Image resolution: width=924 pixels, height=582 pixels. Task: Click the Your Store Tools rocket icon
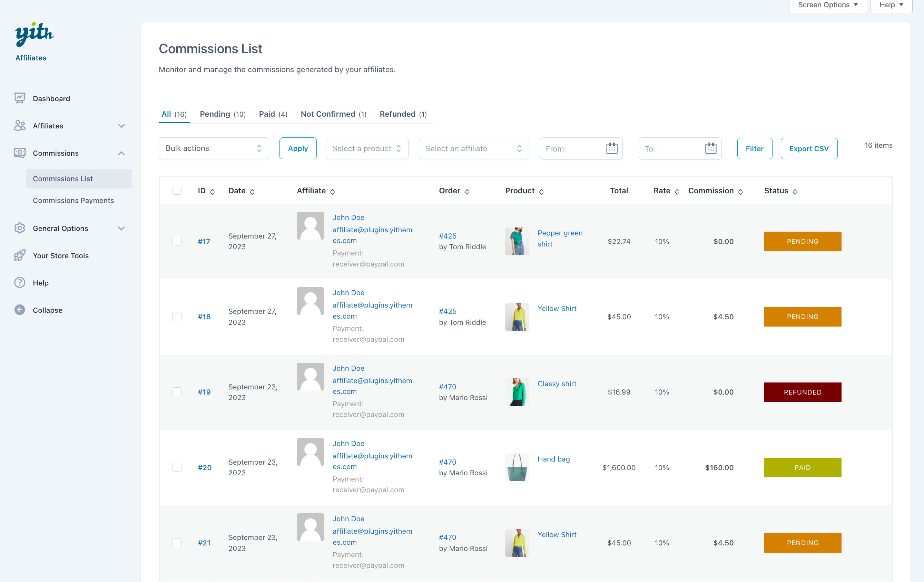click(20, 255)
